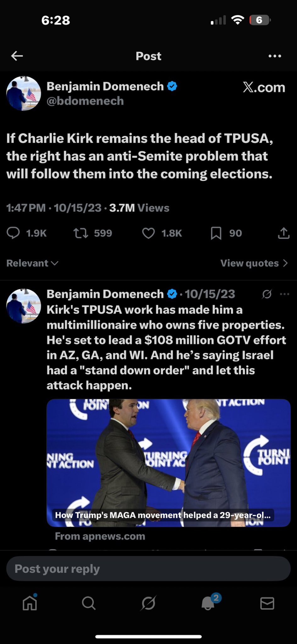Tap the share upload icon
The image size is (297, 644).
pos(283,233)
